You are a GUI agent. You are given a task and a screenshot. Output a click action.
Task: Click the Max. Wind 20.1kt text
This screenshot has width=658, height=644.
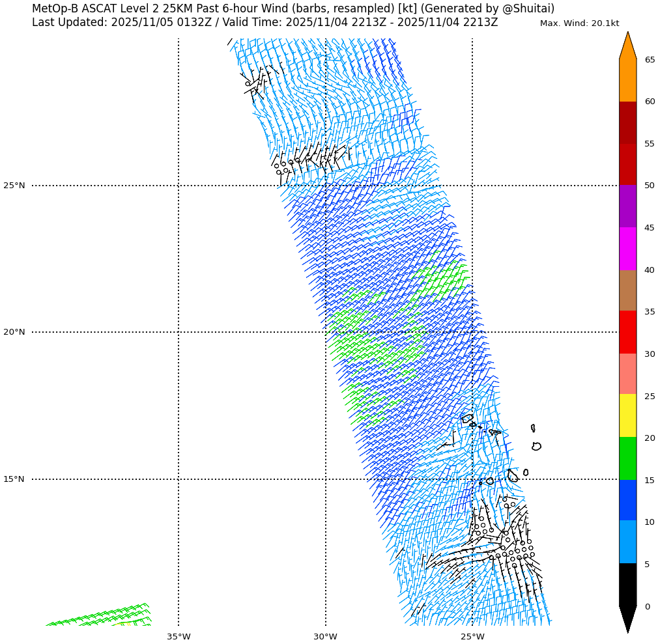[x=579, y=23]
